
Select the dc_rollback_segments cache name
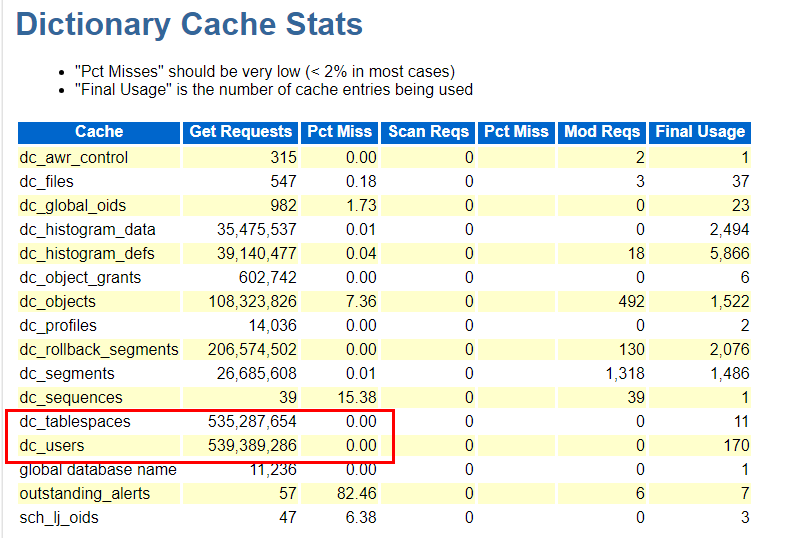point(98,350)
